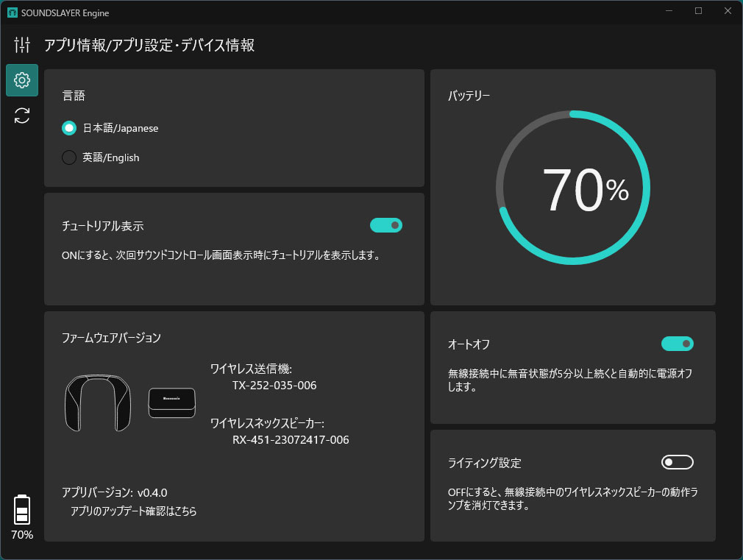The height and width of the screenshot is (560, 743).
Task: Click the wireless transmitter device image
Action: pos(172,403)
